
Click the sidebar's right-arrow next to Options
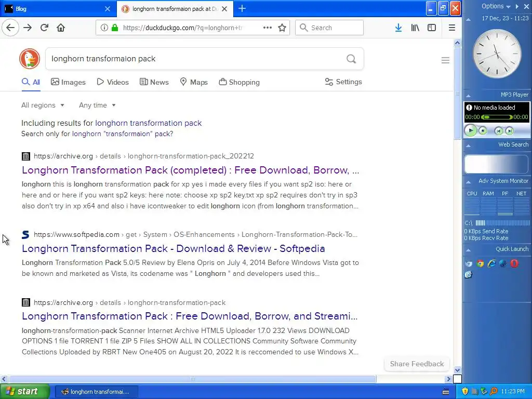coord(517,6)
